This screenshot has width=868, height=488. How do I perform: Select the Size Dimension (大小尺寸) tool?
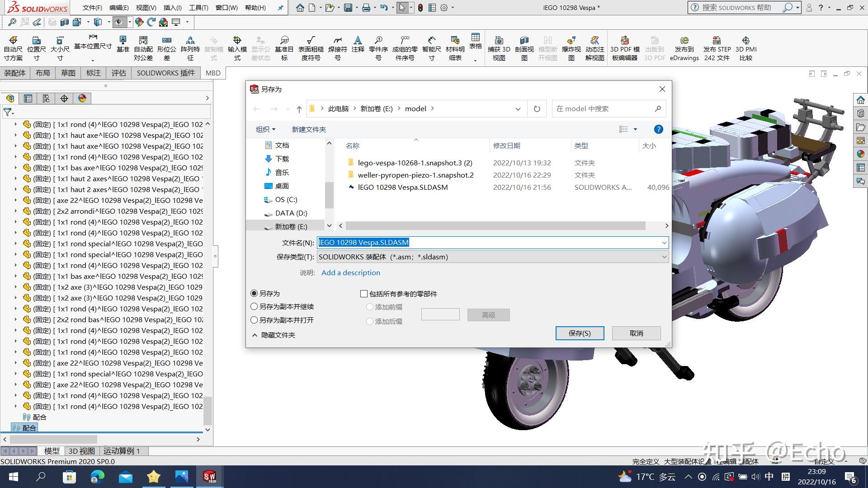(x=60, y=48)
